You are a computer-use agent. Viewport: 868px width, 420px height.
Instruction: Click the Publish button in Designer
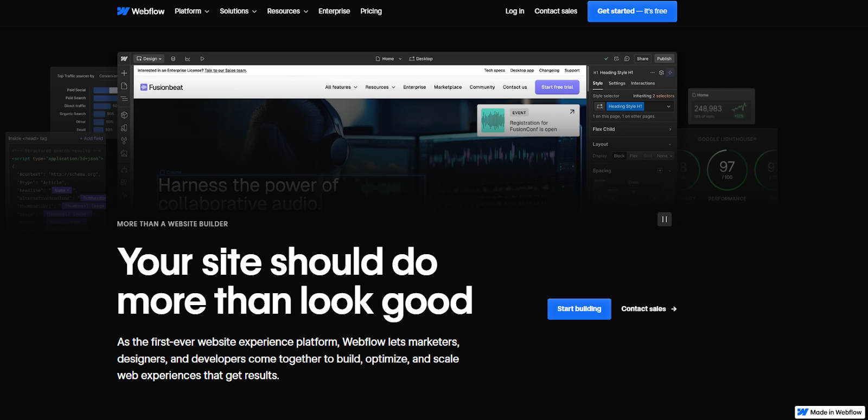664,59
